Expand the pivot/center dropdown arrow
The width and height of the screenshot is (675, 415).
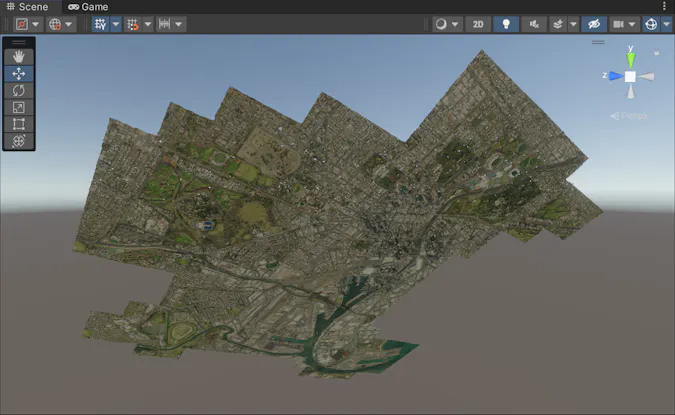coord(36,24)
